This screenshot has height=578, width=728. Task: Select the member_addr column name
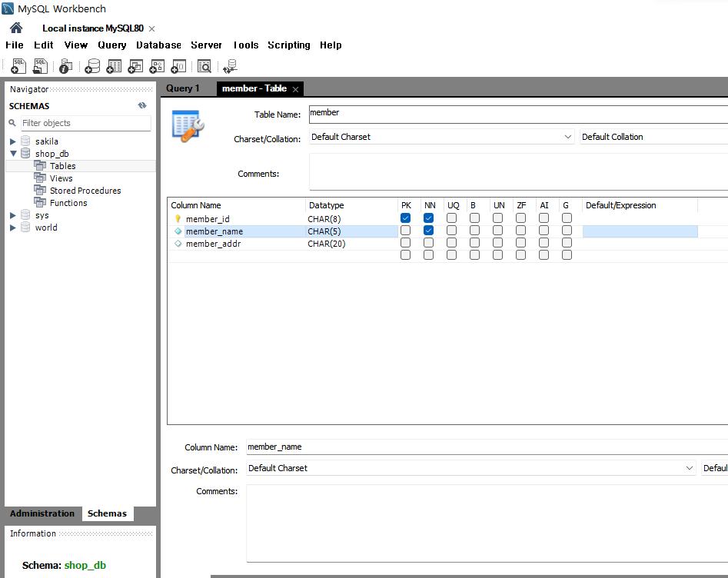coord(213,244)
